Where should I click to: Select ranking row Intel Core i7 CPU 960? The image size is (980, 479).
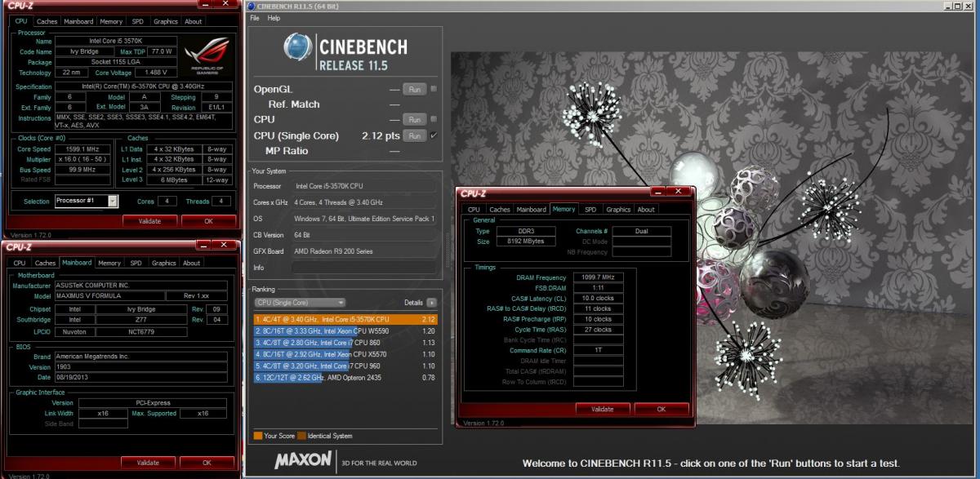coord(345,366)
